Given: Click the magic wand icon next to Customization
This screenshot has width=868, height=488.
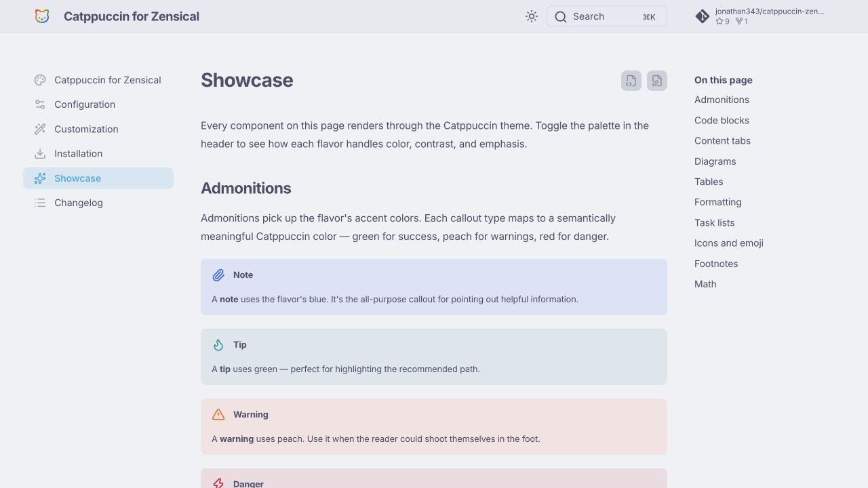Looking at the screenshot, I should 40,129.
